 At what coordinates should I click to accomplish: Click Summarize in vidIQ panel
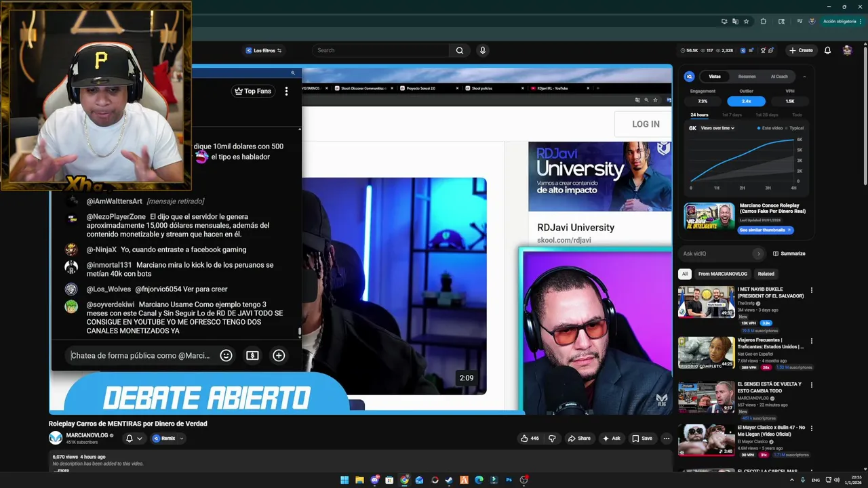[789, 253]
